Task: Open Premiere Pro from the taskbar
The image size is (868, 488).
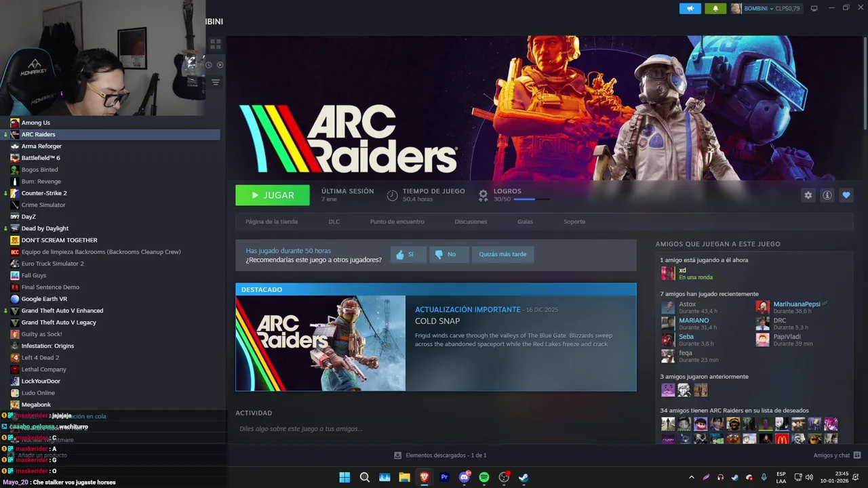Action: tap(445, 477)
